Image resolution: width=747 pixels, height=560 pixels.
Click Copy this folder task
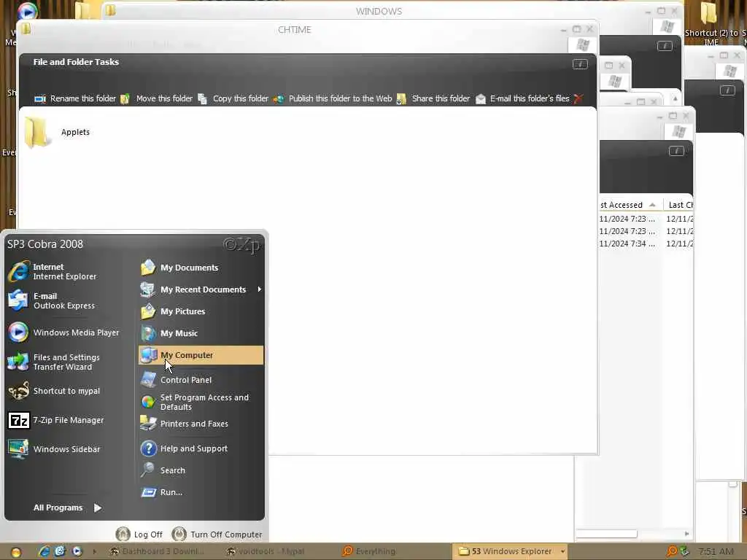[x=233, y=98]
